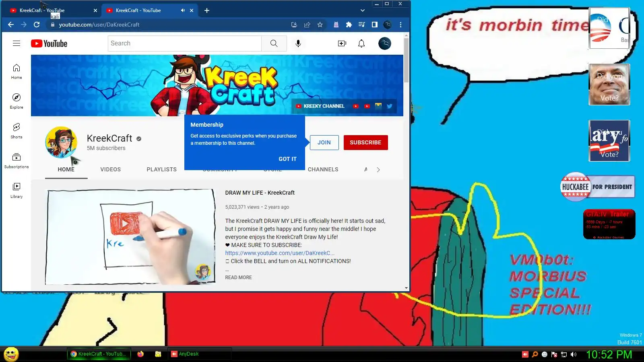Click the GTA:IV Trailer countdown gadget

point(609,224)
